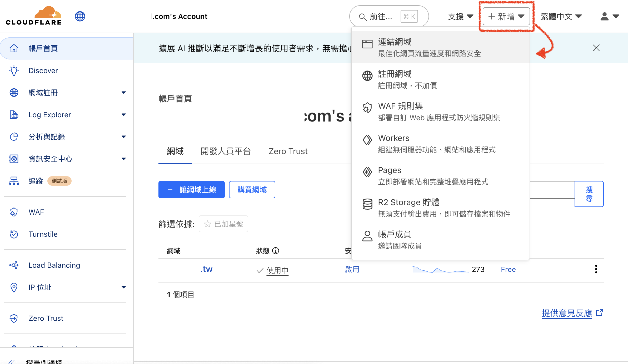Toggle the 新增 dropdown button
Image resolution: width=628 pixels, height=364 pixels.
point(506,16)
